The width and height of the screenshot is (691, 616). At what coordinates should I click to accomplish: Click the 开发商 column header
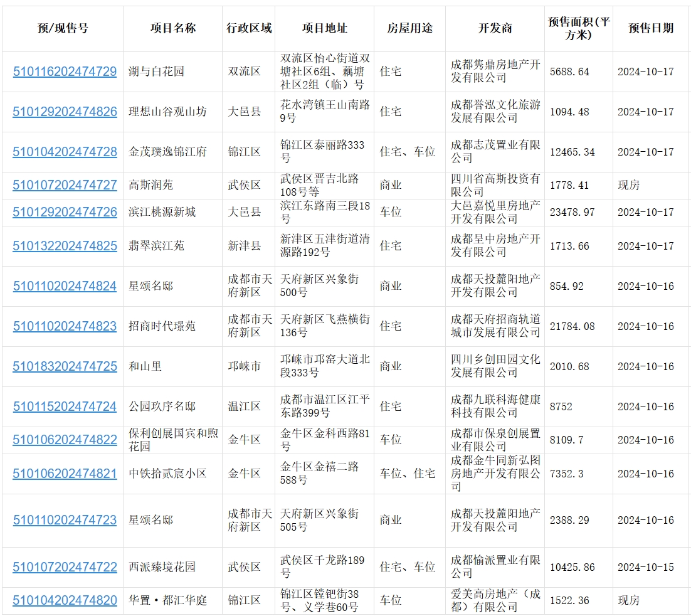495,28
